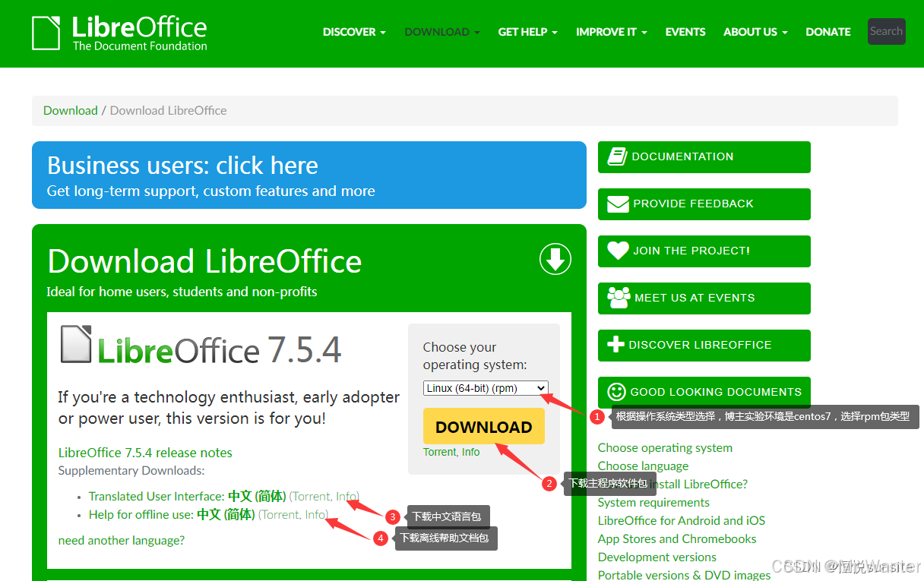Click LibreOffice for Android and iOS link
Image resolution: width=924 pixels, height=581 pixels.
point(682,521)
